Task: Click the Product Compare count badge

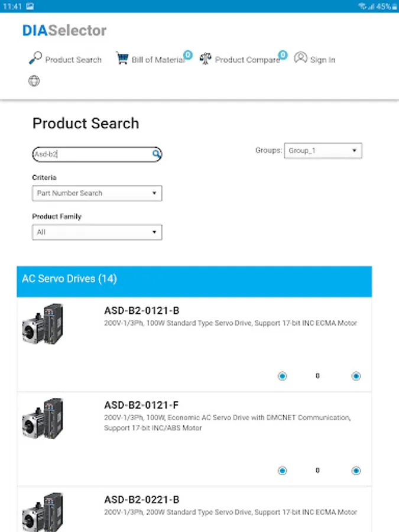Action: pos(283,55)
